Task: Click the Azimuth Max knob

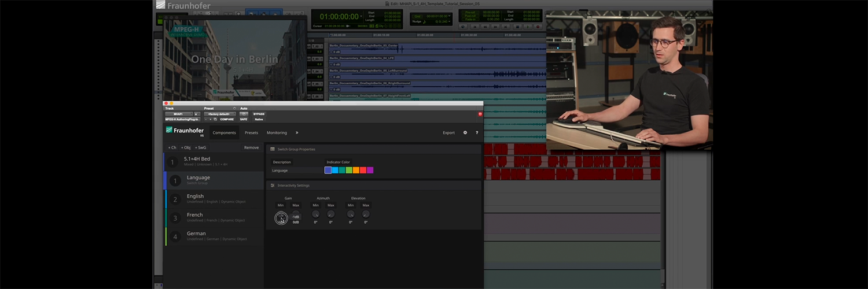Action: coord(330,214)
